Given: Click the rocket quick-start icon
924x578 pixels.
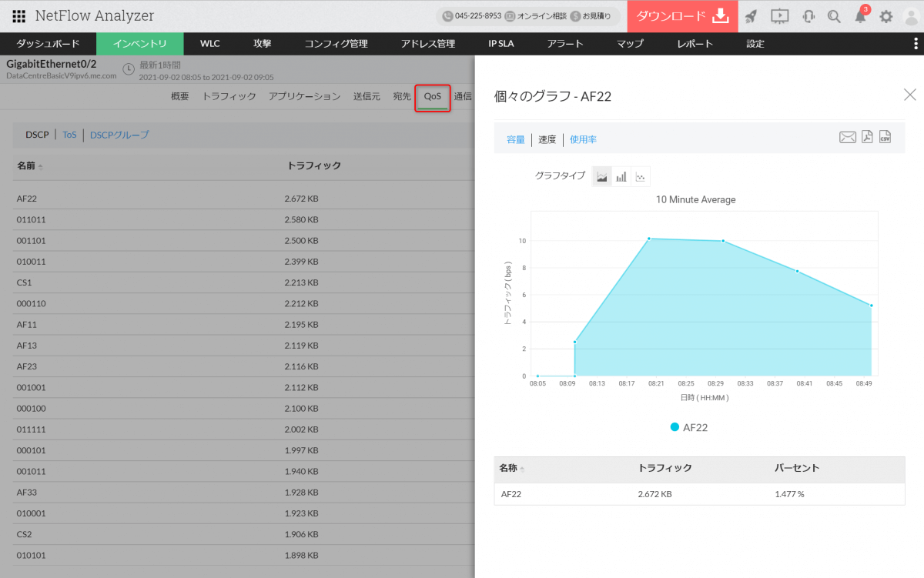Looking at the screenshot, I should tap(752, 17).
